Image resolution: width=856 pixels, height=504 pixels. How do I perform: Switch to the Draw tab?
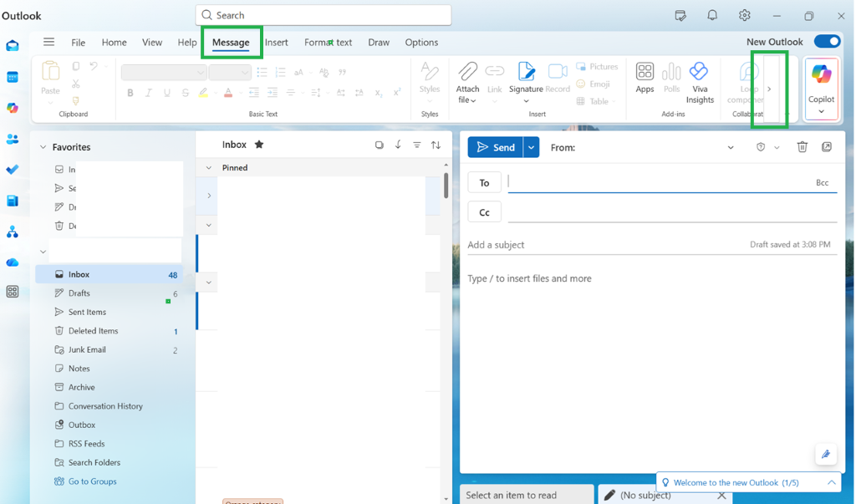379,42
